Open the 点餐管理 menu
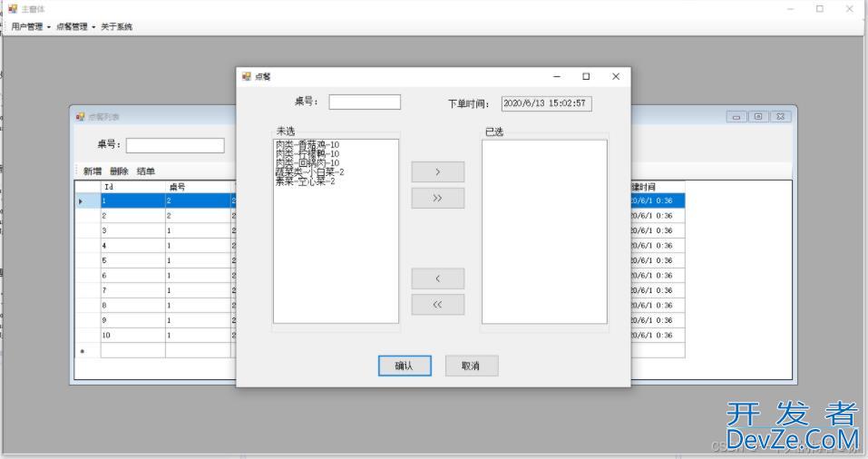The height and width of the screenshot is (459, 868). pos(75,26)
